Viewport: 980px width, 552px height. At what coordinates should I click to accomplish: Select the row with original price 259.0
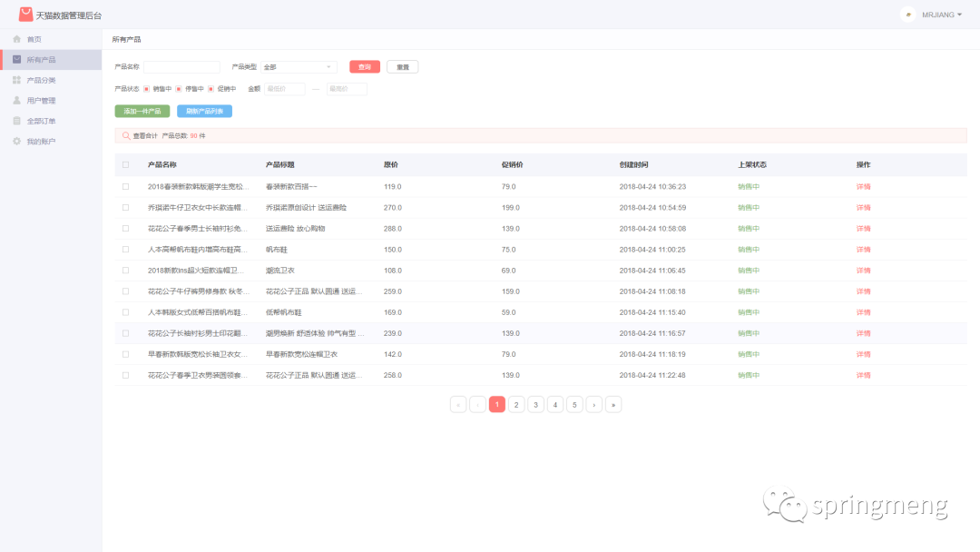point(125,291)
